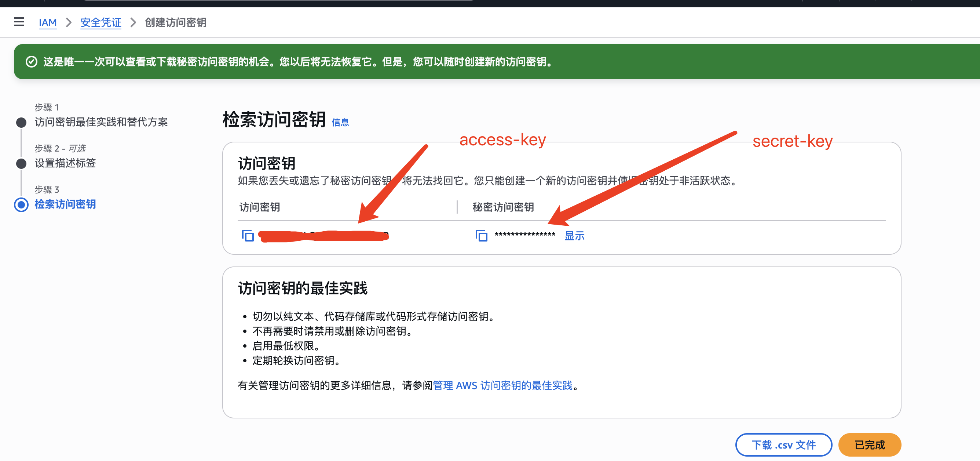This screenshot has height=461, width=980.
Task: Select the active step 3 radio indicator
Action: click(x=21, y=205)
